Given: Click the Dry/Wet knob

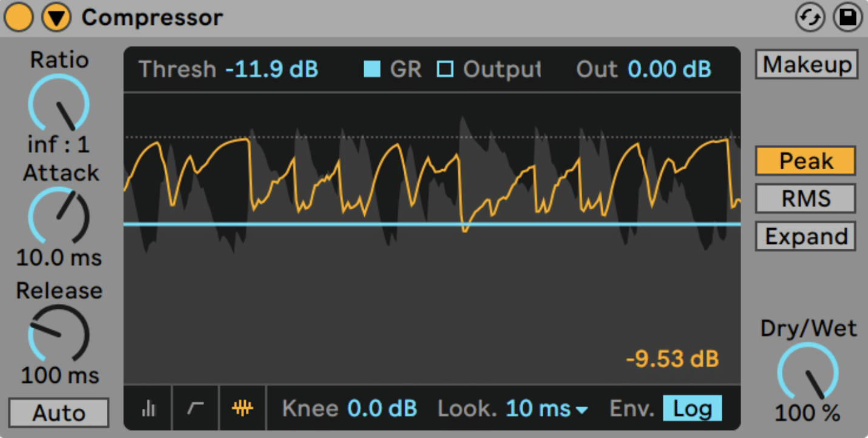Looking at the screenshot, I should [x=808, y=372].
